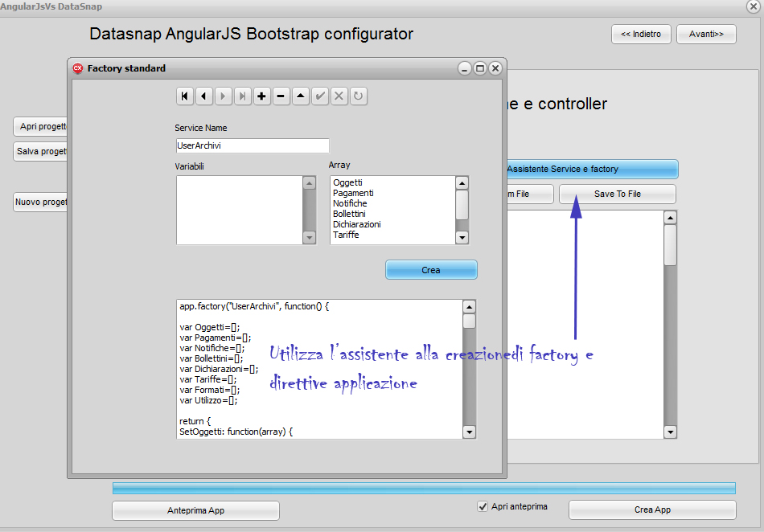This screenshot has height=532, width=764.
Task: Select Pagamenti in Array list
Action: coord(353,193)
